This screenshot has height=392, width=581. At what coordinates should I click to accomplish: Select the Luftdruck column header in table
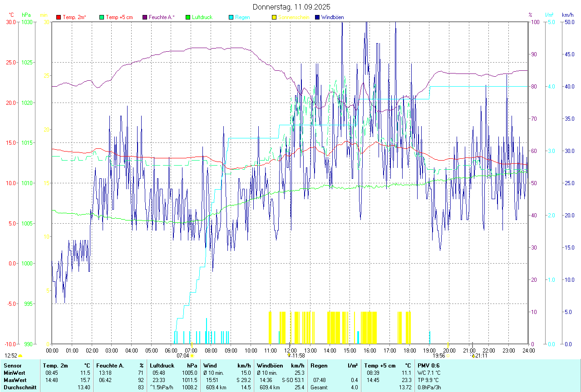tap(162, 365)
